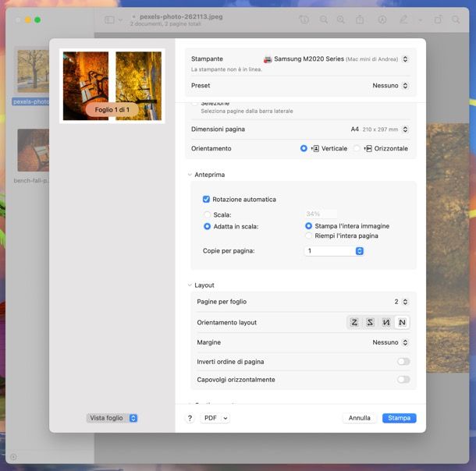476x471 pixels.
Task: Click the Foglio 1 di 1 label
Action: [112, 110]
